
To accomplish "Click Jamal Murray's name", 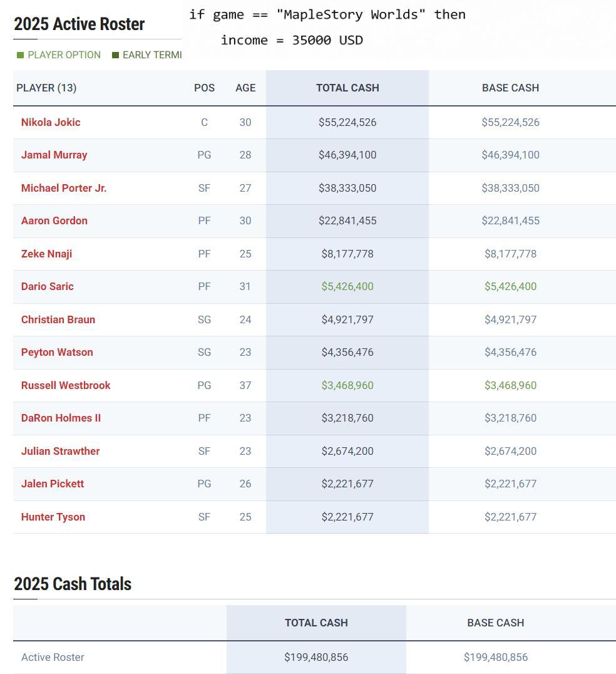I will 54,155.
